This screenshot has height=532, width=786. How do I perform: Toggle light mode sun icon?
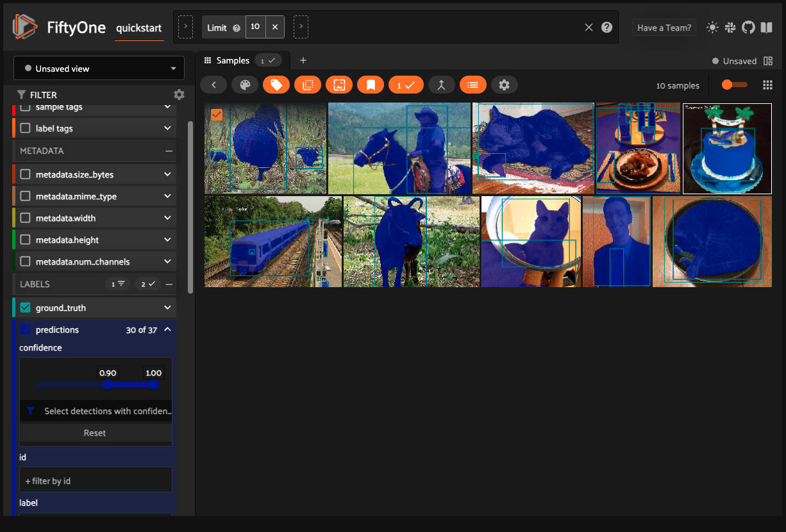[x=712, y=28]
